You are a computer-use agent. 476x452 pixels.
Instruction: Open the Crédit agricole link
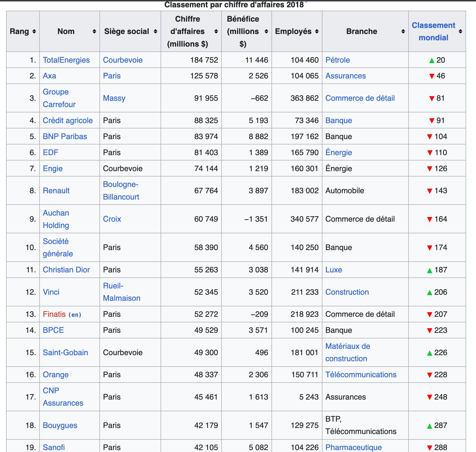pyautogui.click(x=68, y=120)
